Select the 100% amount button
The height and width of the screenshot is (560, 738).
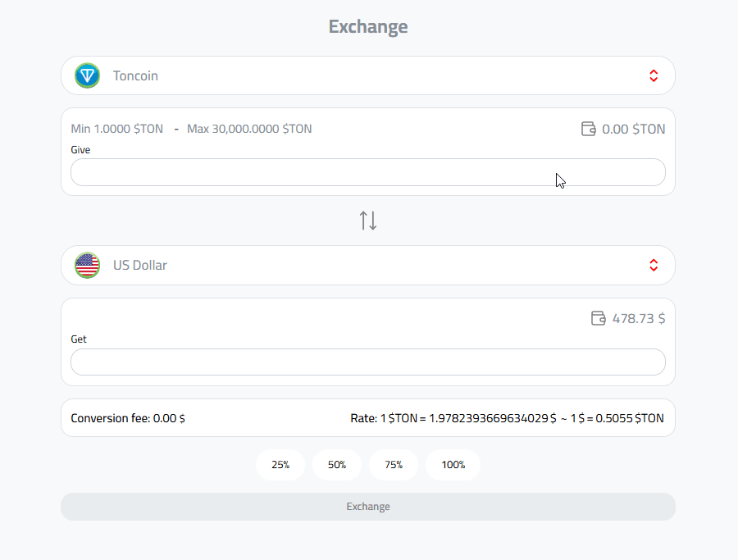(x=453, y=465)
